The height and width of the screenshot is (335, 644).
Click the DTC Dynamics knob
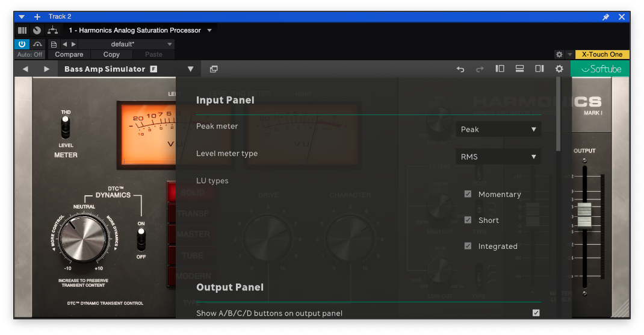pos(84,237)
